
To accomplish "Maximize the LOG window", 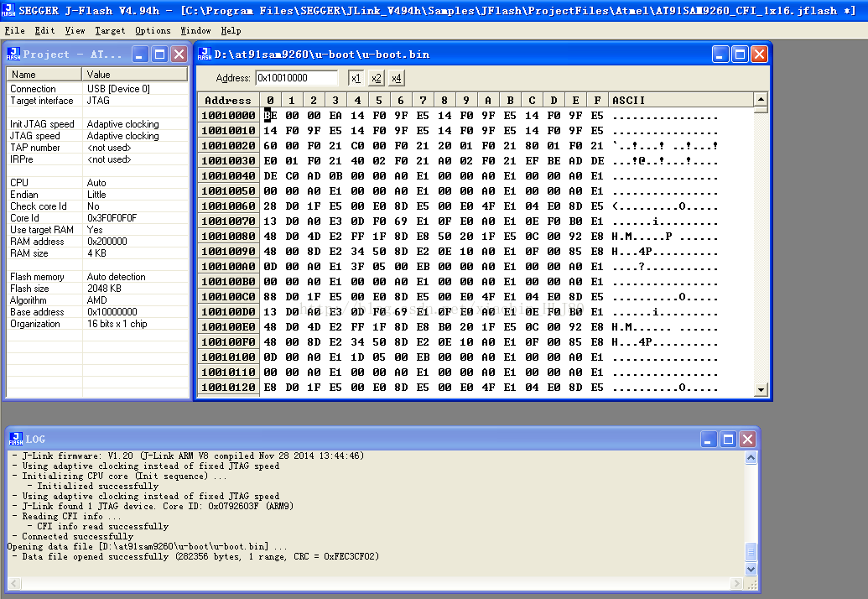I will coord(729,439).
